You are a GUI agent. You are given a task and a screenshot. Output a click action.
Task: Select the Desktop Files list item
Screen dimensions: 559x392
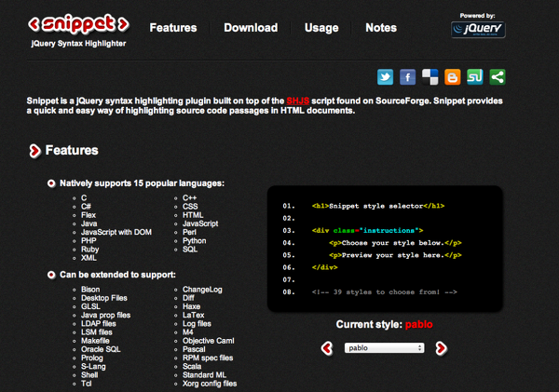coord(104,298)
